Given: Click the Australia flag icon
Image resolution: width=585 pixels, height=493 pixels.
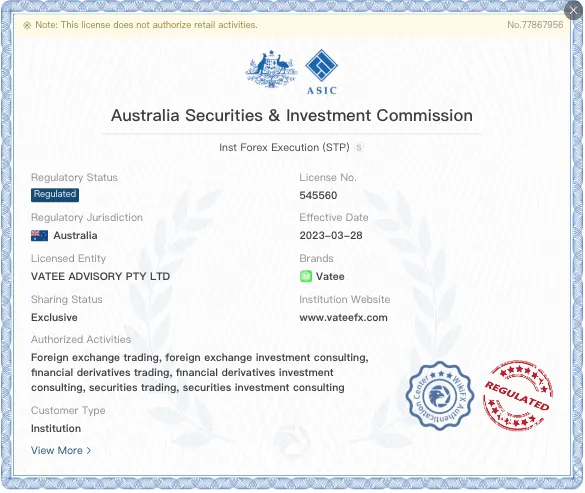Looking at the screenshot, I should pyautogui.click(x=39, y=236).
